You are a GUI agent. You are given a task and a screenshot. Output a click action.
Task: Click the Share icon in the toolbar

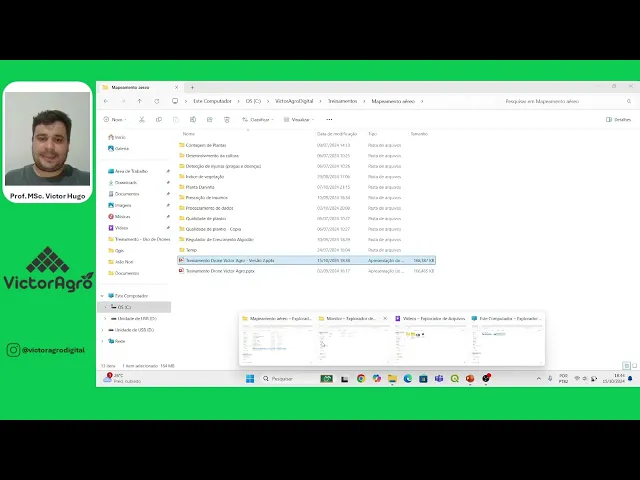point(210,120)
